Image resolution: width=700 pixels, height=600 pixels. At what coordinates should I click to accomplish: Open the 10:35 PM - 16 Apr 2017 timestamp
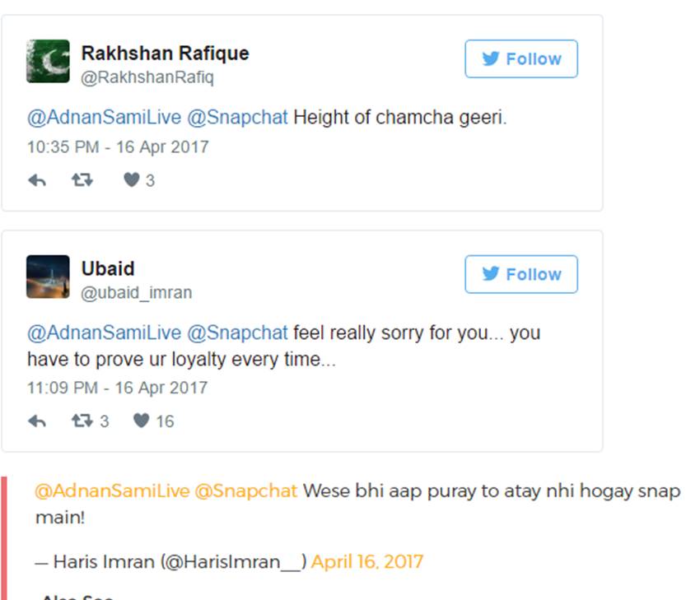pos(118,147)
